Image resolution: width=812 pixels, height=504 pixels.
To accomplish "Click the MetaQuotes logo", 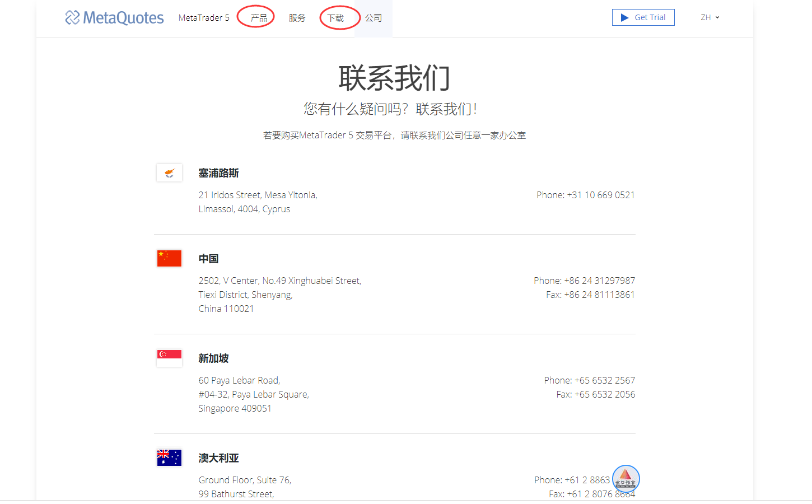I will coord(114,18).
